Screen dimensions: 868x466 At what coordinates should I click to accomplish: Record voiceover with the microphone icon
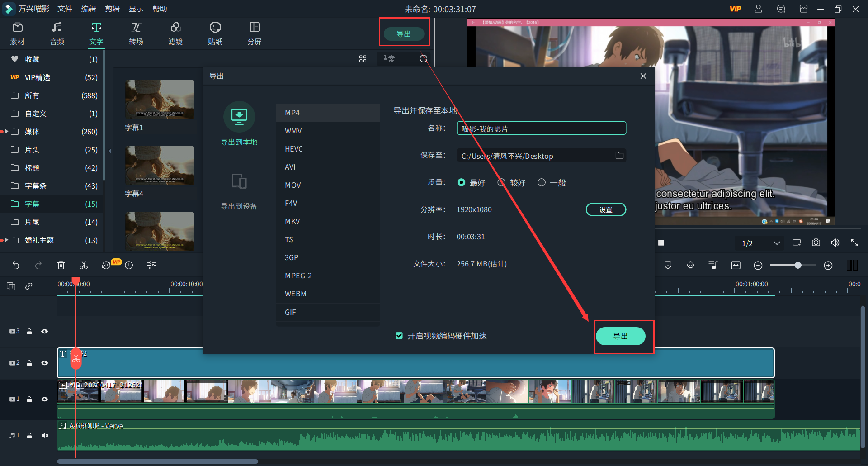click(690, 266)
